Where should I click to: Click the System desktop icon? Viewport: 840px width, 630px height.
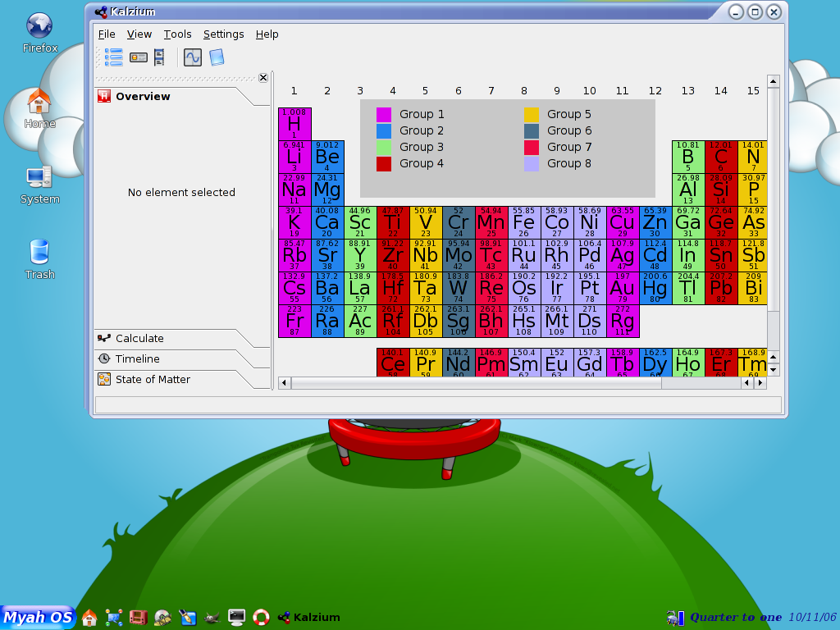pos(39,185)
